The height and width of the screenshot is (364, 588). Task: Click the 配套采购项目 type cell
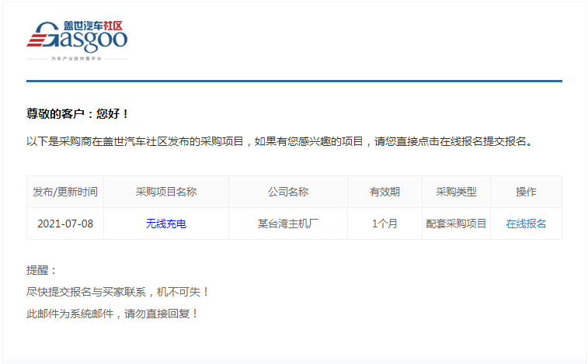point(456,224)
